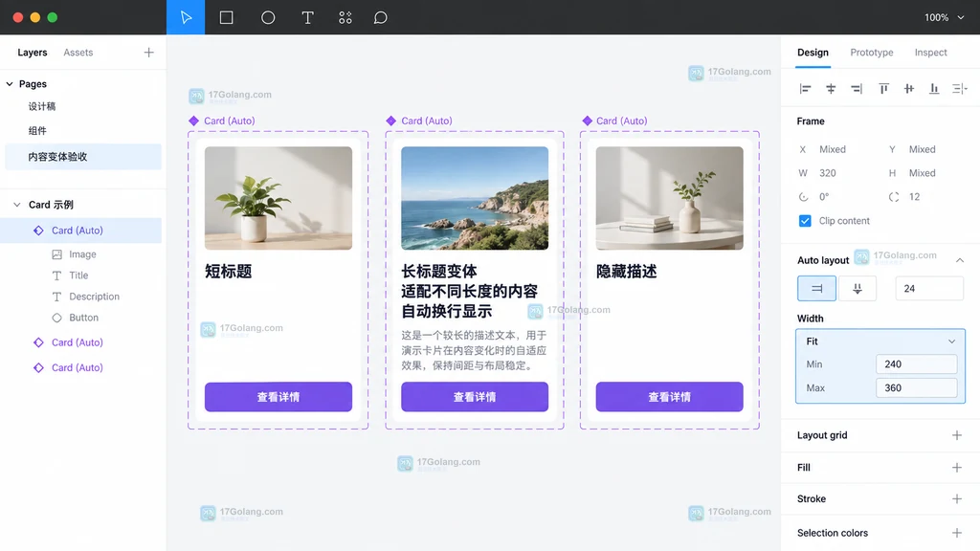Select the Ellipse tool
This screenshot has height=551, width=980.
point(268,17)
